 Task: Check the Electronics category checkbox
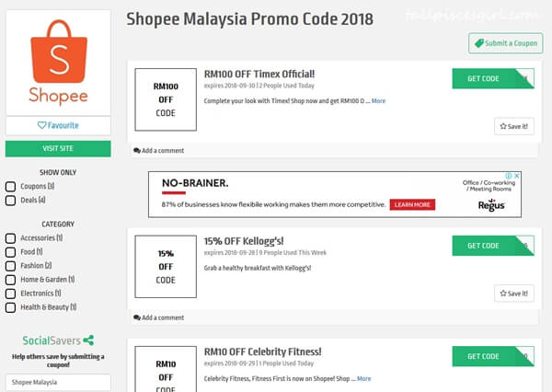[11, 294]
